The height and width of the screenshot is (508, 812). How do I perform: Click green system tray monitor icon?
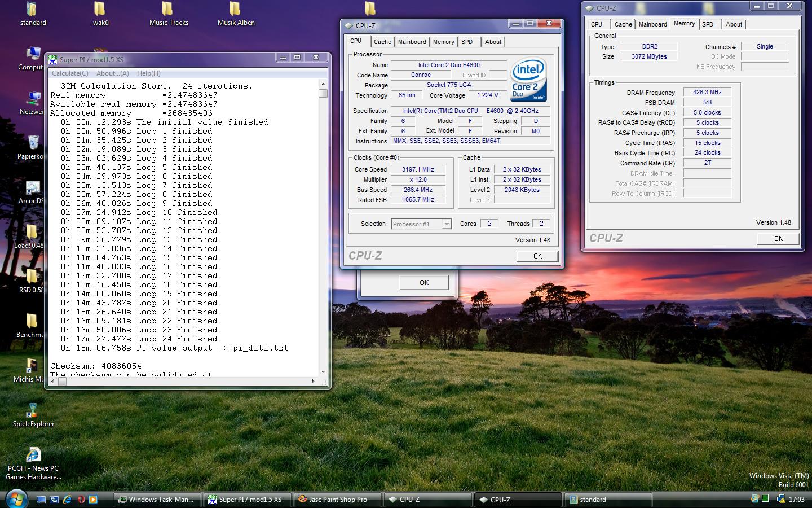[x=765, y=498]
